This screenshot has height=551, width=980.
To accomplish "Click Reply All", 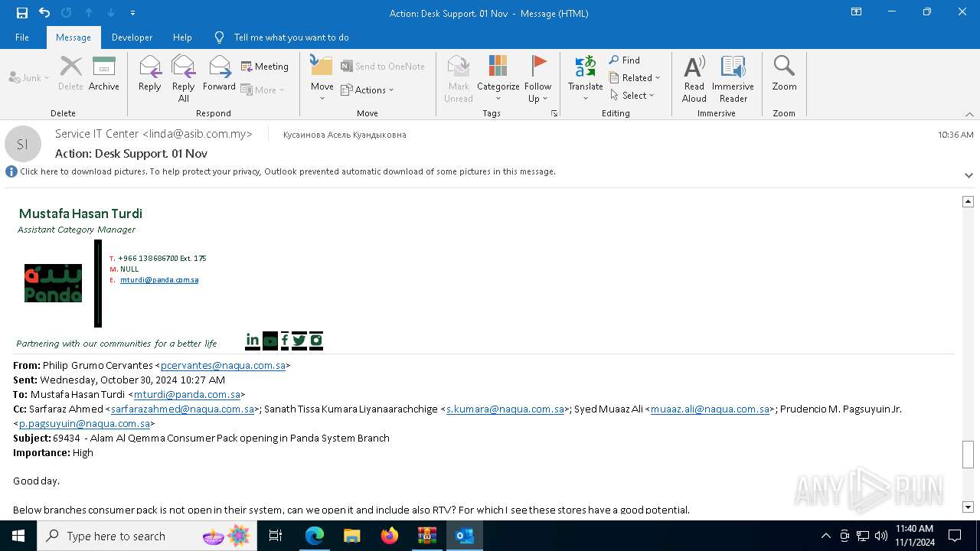I will click(x=184, y=78).
